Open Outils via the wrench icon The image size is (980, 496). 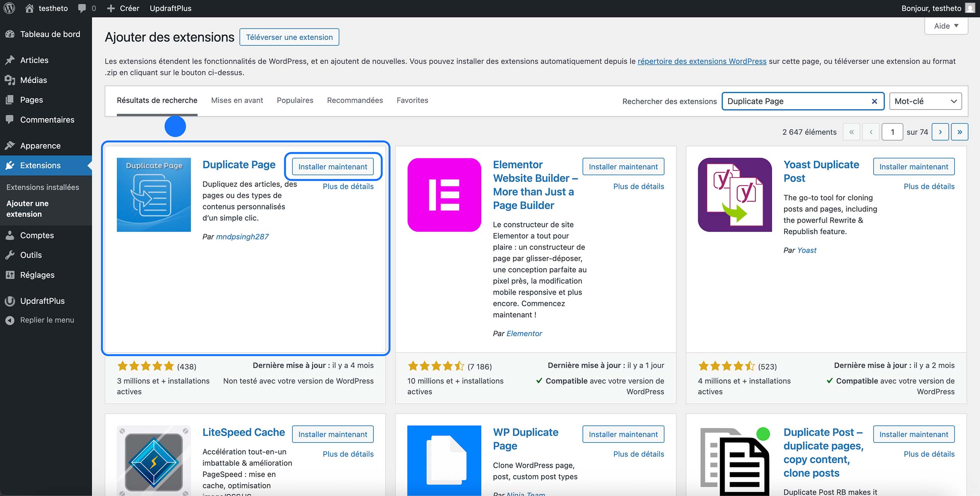(10, 255)
